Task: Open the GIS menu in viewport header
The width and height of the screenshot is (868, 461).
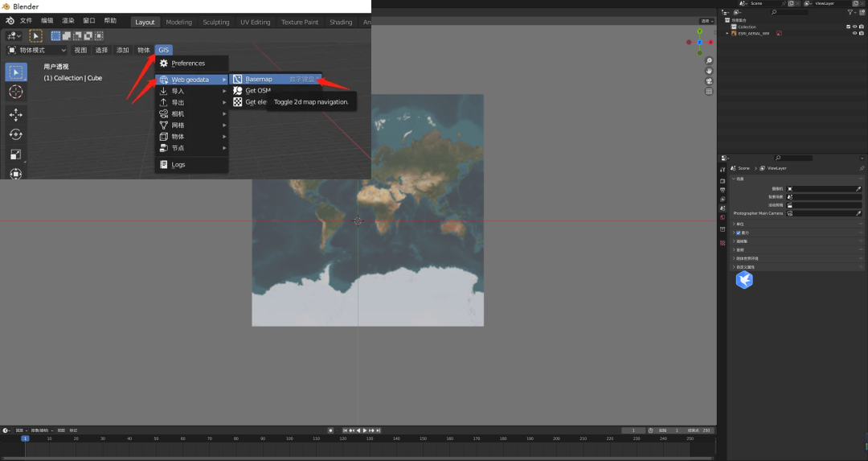Action: click(x=163, y=50)
